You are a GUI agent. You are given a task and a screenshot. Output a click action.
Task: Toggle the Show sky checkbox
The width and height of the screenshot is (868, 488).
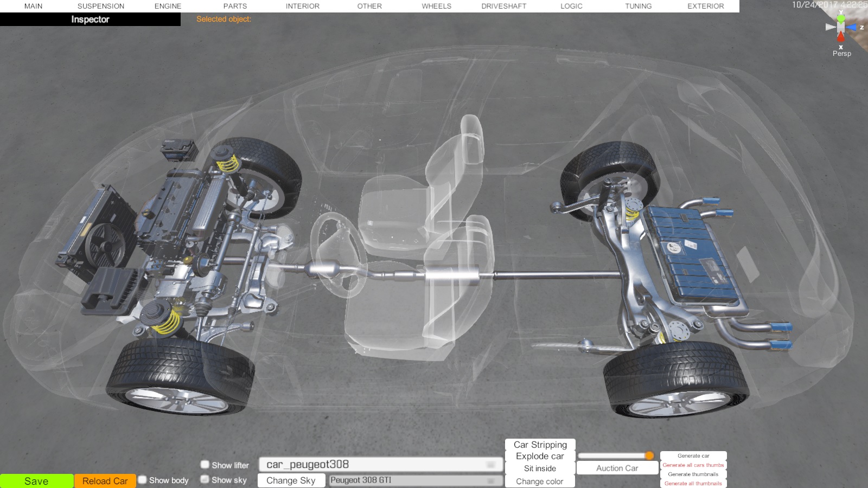click(205, 479)
